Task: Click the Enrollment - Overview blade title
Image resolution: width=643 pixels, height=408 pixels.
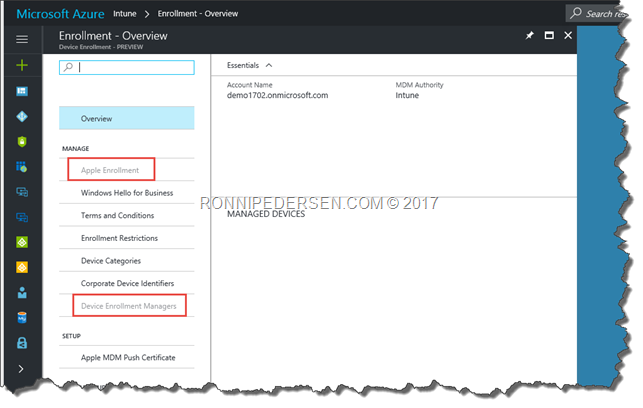Action: (x=113, y=36)
